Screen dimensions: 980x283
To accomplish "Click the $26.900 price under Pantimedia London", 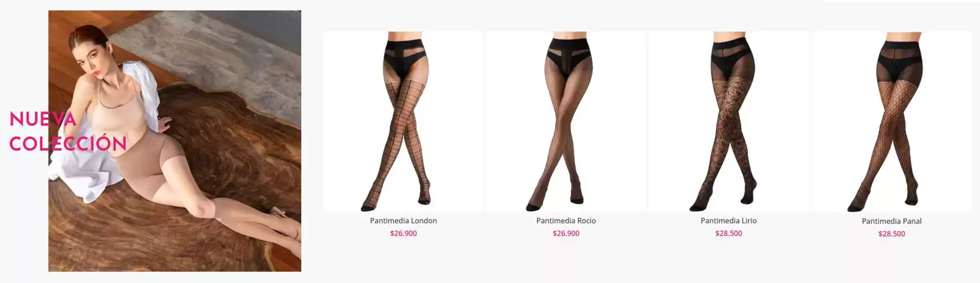I will 403,233.
